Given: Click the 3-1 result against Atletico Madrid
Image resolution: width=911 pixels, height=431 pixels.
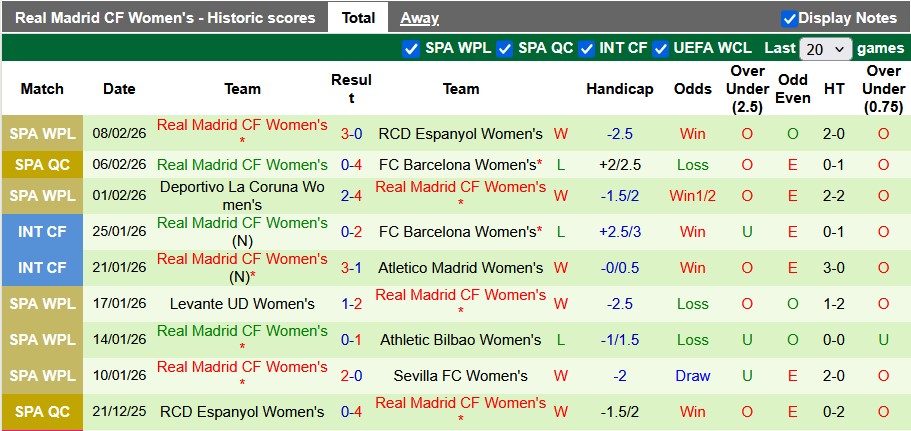Looking at the screenshot, I should pos(351,268).
